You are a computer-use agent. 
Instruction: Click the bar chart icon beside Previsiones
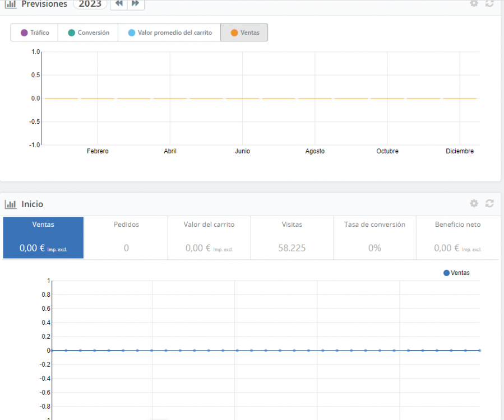pos(11,4)
